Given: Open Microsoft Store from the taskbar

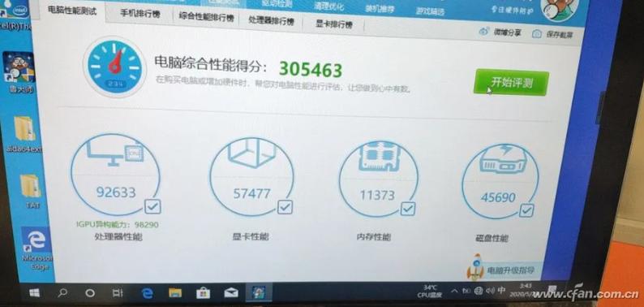Looking at the screenshot, I should pyautogui.click(x=204, y=292).
